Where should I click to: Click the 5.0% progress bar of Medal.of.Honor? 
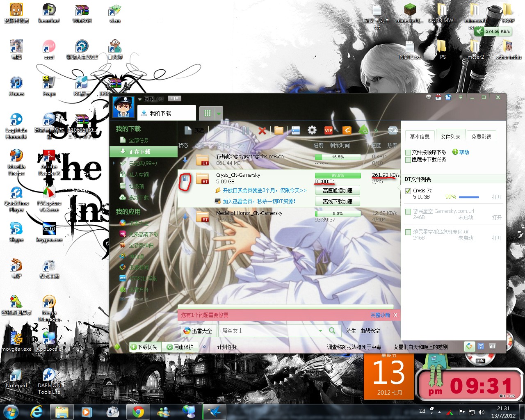point(338,214)
